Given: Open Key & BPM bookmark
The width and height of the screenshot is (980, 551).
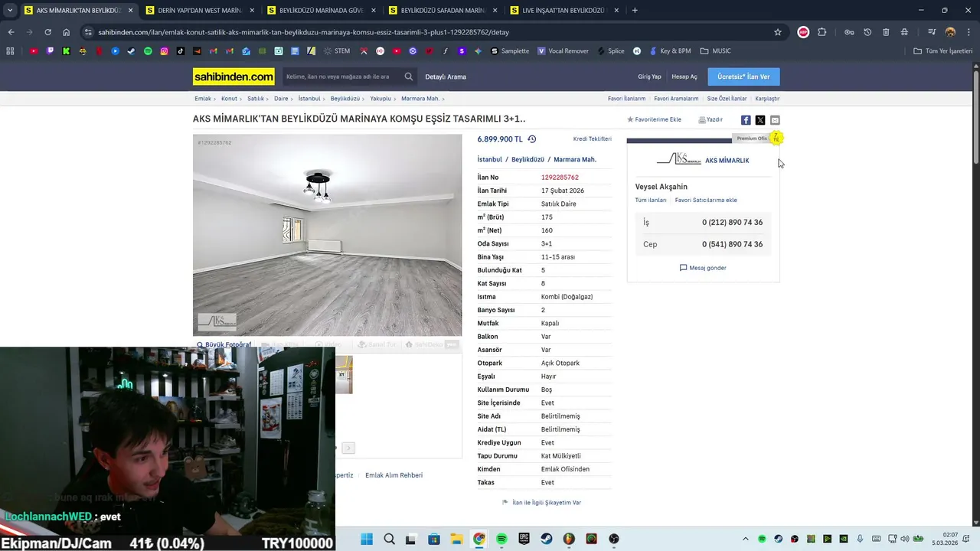Looking at the screenshot, I should tap(669, 51).
